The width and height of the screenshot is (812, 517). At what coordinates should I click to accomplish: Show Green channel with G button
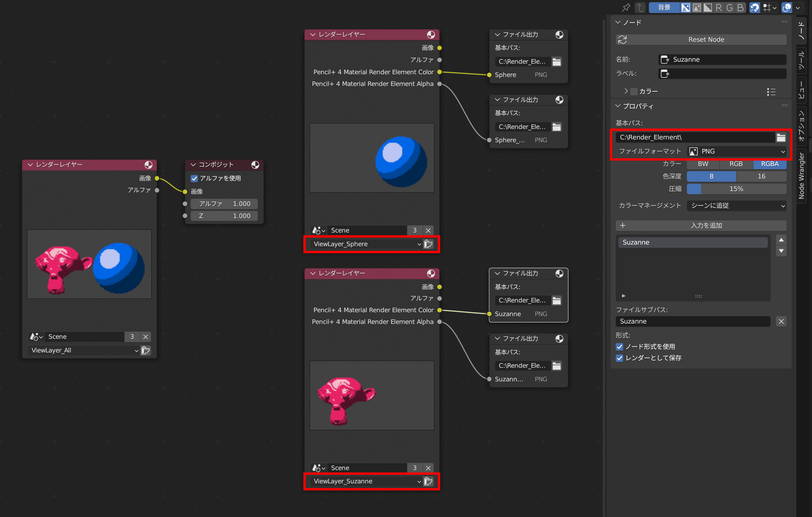730,7
